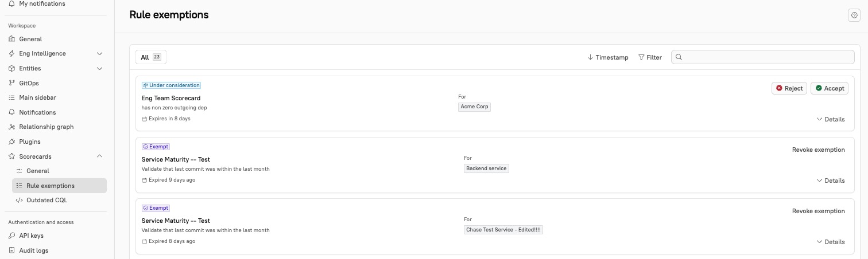Open the Plugins page
Viewport: 868px width, 259px height.
point(30,142)
